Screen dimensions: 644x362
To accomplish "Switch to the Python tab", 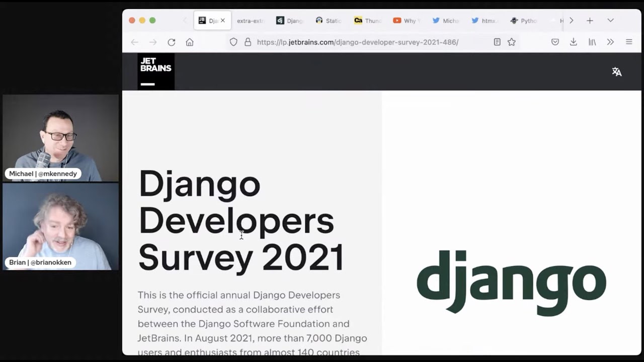I will coord(524,21).
